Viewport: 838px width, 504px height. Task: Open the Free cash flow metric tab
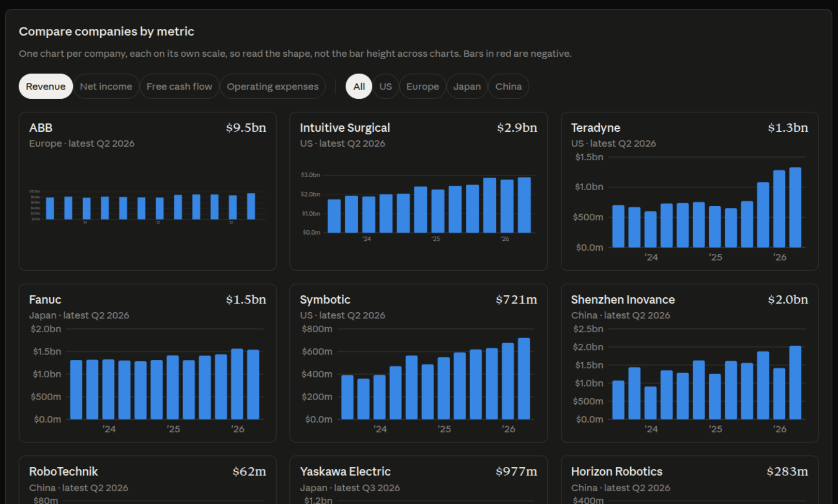click(179, 86)
